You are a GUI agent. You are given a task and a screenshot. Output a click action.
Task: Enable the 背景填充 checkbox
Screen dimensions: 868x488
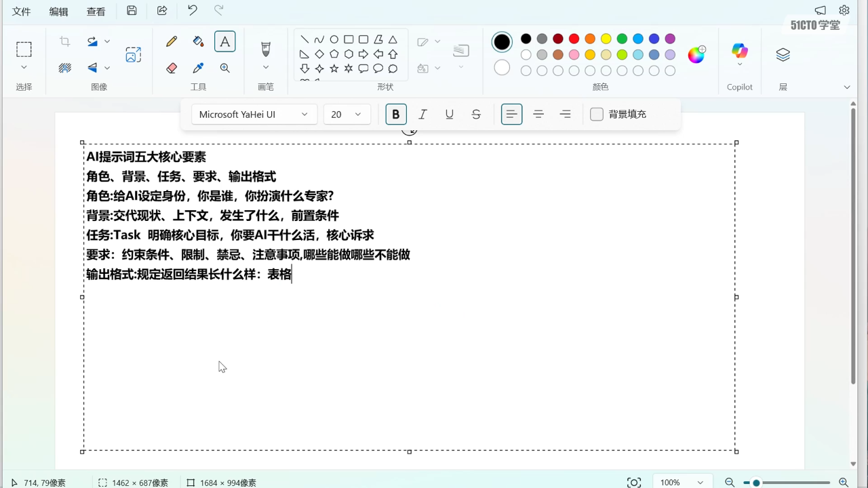(x=597, y=115)
